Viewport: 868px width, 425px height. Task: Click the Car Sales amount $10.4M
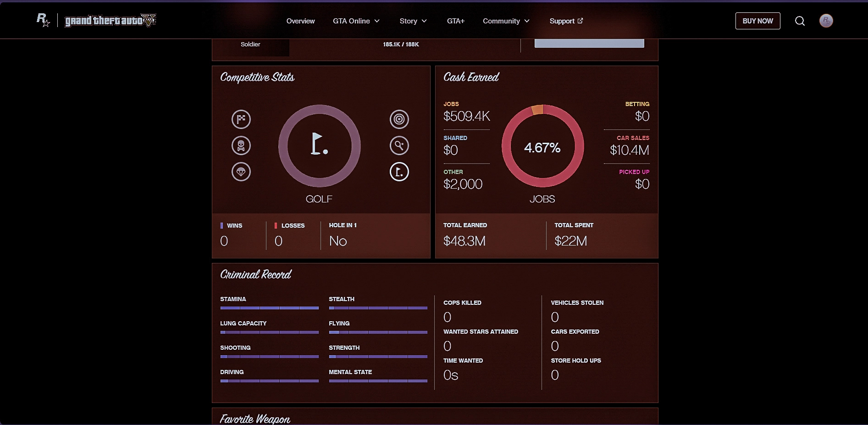coord(630,150)
